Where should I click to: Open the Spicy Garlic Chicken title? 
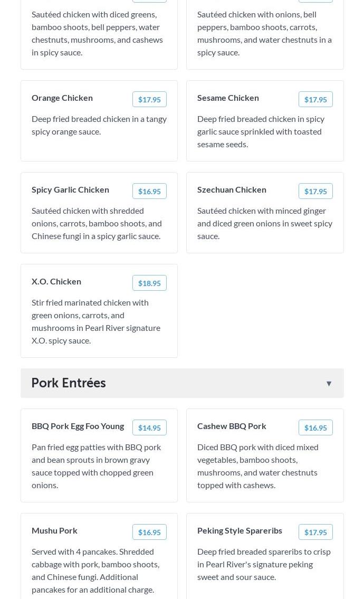pyautogui.click(x=70, y=190)
